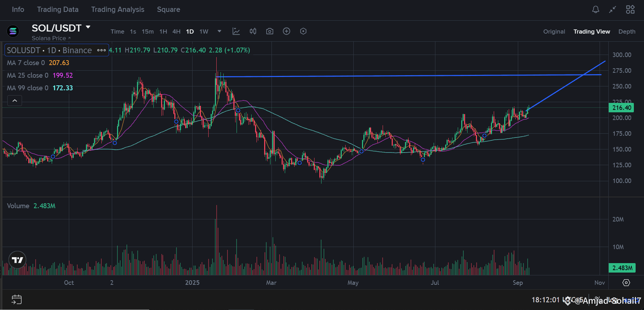The height and width of the screenshot is (310, 644).
Task: Switch to the Info tab
Action: 18,9
